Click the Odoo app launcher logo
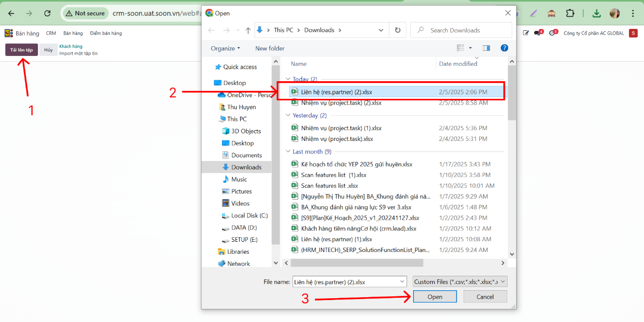 click(8, 33)
